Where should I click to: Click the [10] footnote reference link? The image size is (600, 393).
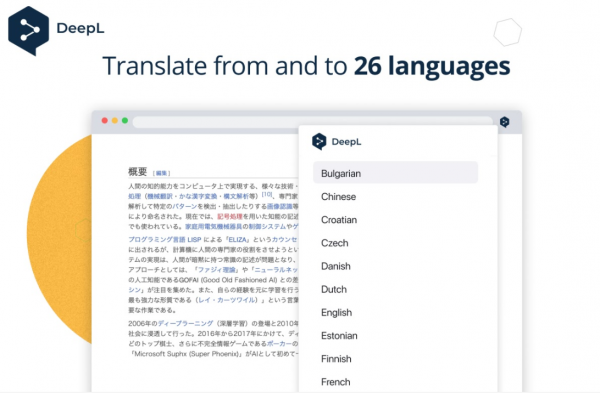(x=267, y=194)
